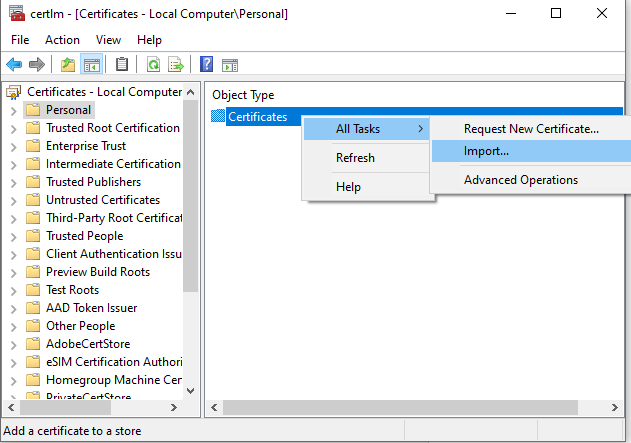Click the Forward arrow toolbar icon

[37, 64]
